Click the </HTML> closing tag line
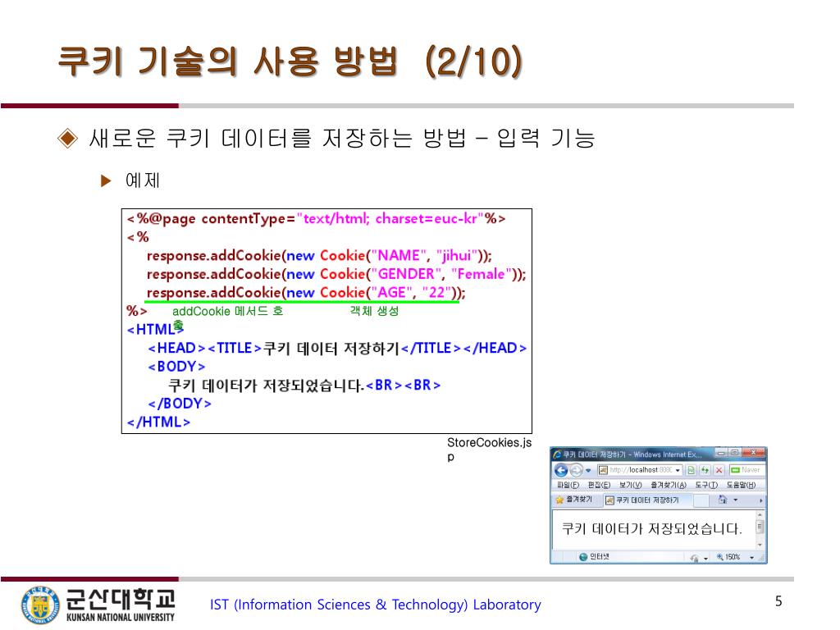The height and width of the screenshot is (630, 840). (158, 422)
